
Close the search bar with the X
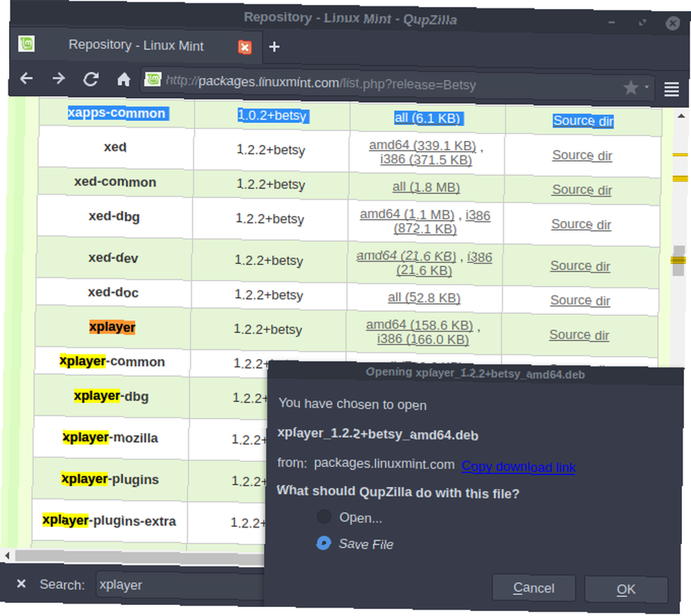point(21,584)
